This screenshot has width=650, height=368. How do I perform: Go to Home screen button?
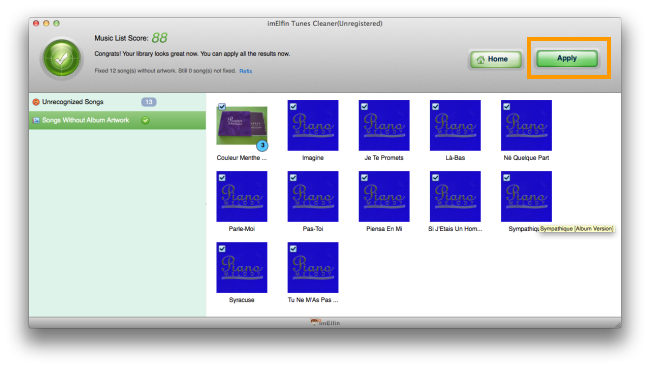coord(496,59)
